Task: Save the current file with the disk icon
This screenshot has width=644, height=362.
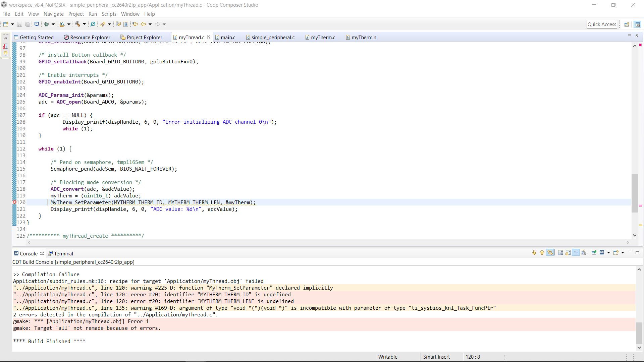Action: [19, 24]
